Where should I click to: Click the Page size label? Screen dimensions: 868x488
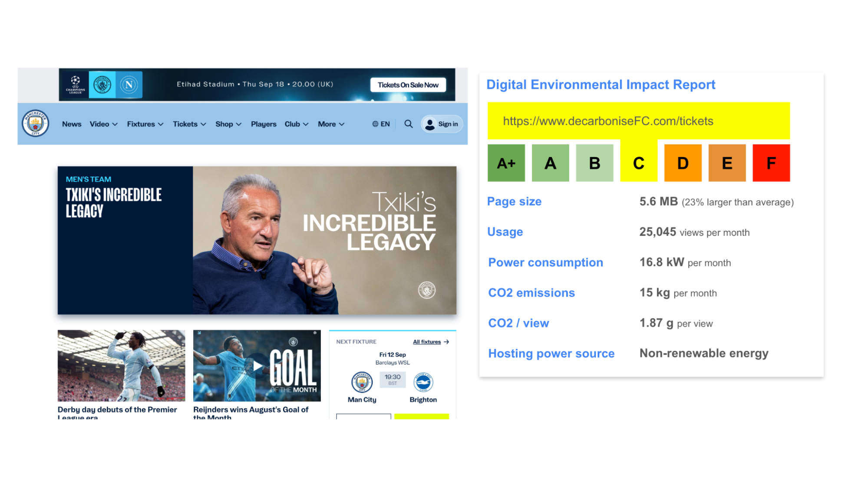coord(514,202)
